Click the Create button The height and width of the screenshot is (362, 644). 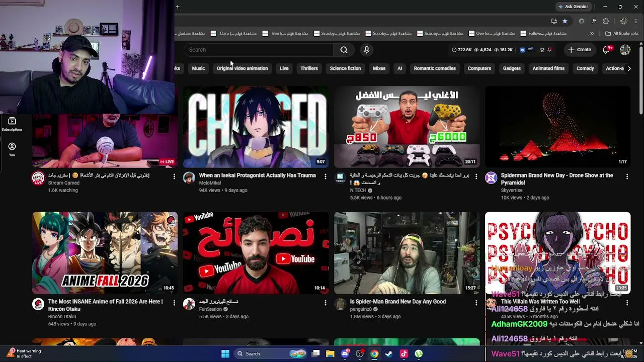coord(579,50)
